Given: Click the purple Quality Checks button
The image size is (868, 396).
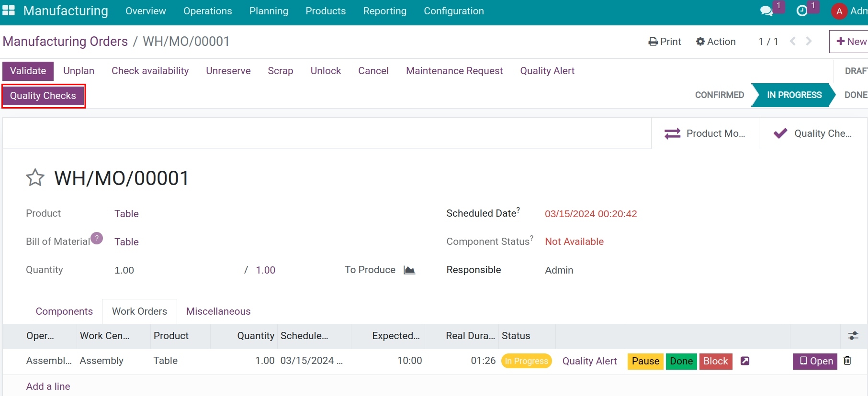Looking at the screenshot, I should [x=43, y=96].
